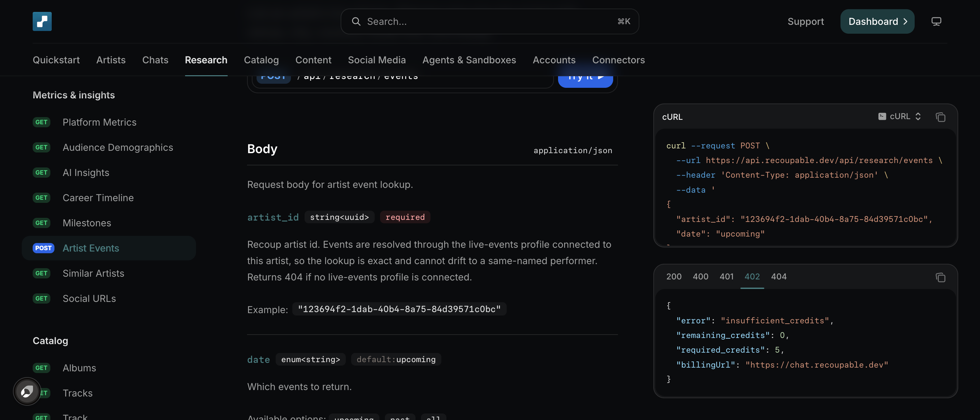Click the Catalog sidebar section heading
Viewport: 980px width, 420px height.
click(50, 340)
